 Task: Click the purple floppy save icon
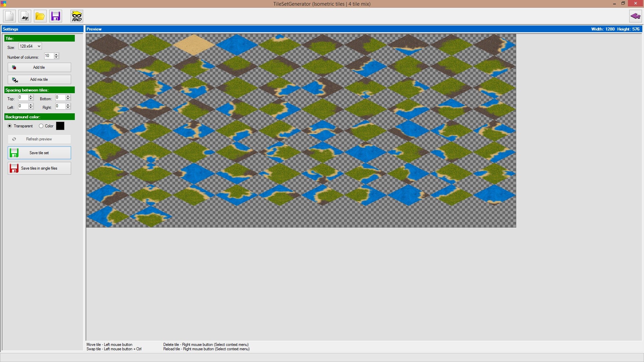[56, 16]
